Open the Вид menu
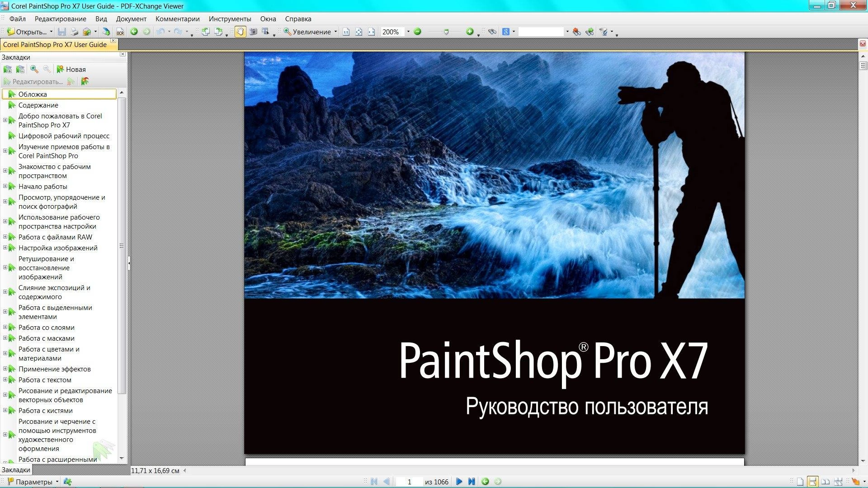The width and height of the screenshot is (868, 488). coord(101,19)
